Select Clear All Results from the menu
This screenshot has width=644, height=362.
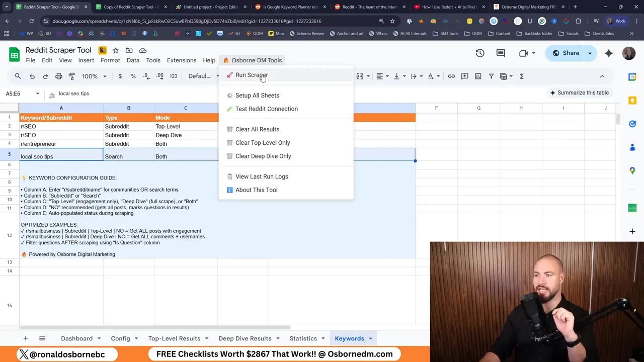[x=257, y=129]
